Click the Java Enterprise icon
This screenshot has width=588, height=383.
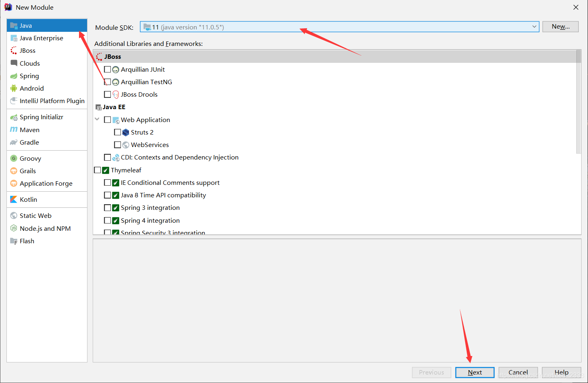[14, 38]
